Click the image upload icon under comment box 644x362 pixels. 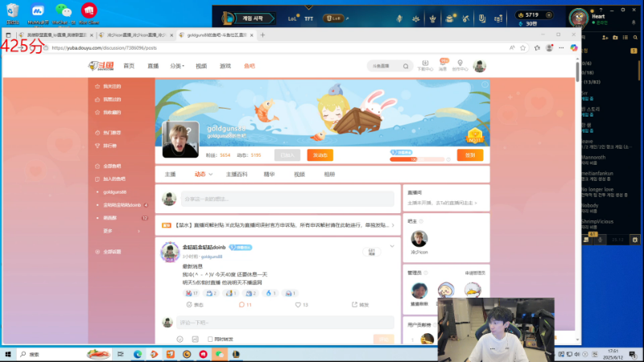(x=195, y=339)
